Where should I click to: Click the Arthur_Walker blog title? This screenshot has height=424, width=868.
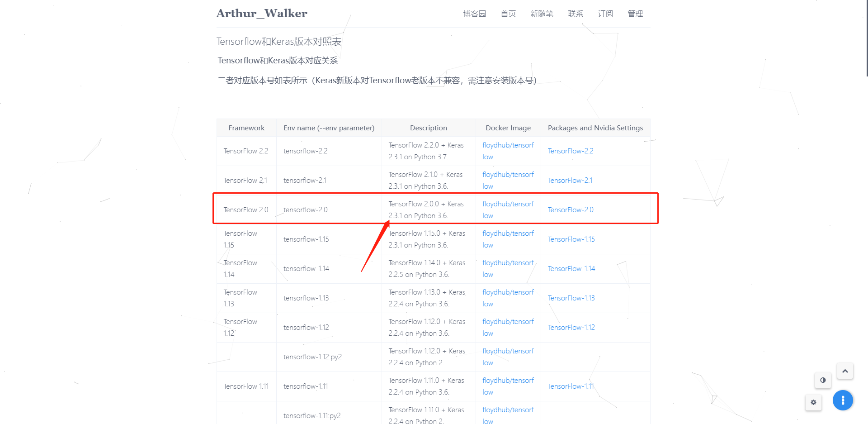pyautogui.click(x=262, y=14)
